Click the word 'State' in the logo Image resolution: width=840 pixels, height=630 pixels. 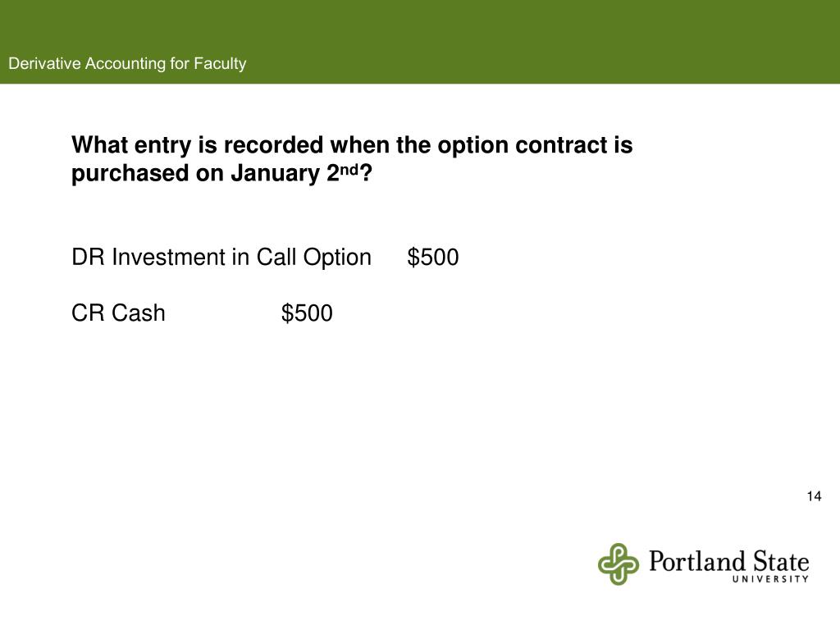pyautogui.click(x=781, y=561)
